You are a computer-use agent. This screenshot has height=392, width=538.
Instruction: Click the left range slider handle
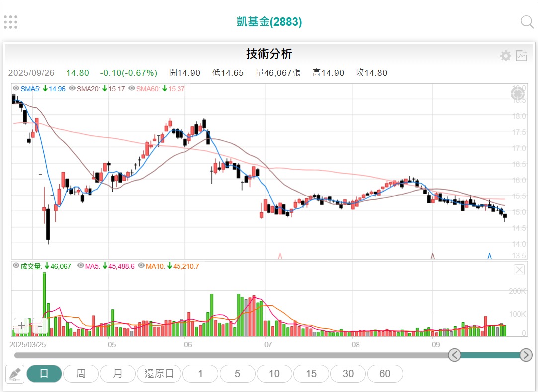click(x=455, y=355)
